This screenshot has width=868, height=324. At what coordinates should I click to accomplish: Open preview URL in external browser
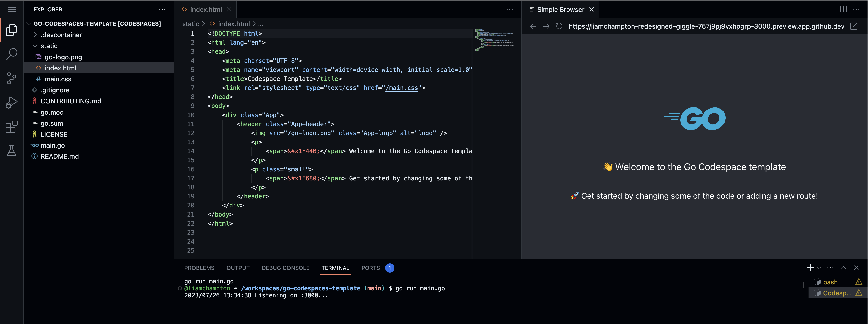[x=854, y=26]
